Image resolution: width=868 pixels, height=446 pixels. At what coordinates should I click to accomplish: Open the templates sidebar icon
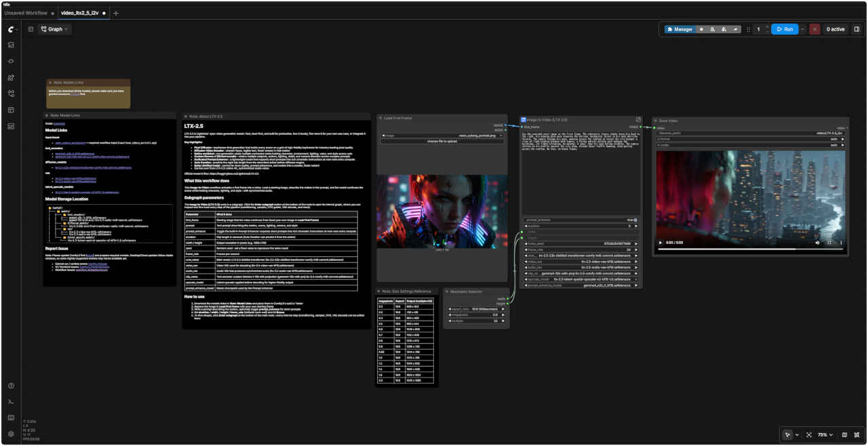pos(11,110)
